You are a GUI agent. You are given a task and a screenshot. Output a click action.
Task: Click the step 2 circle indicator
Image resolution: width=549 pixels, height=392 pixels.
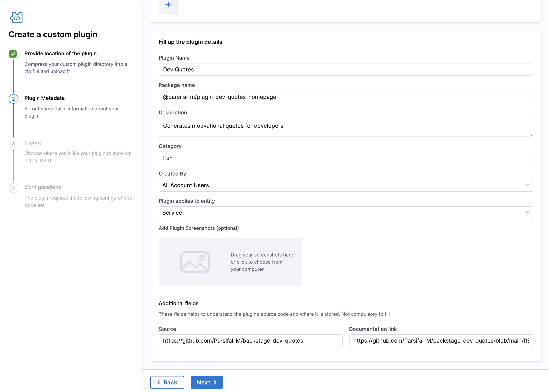[13, 99]
